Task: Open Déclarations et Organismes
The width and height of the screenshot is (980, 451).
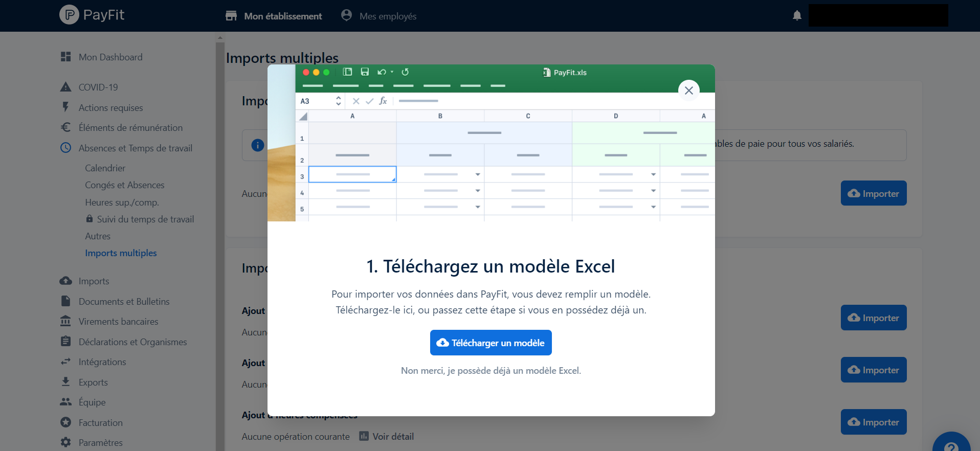Action: [132, 342]
